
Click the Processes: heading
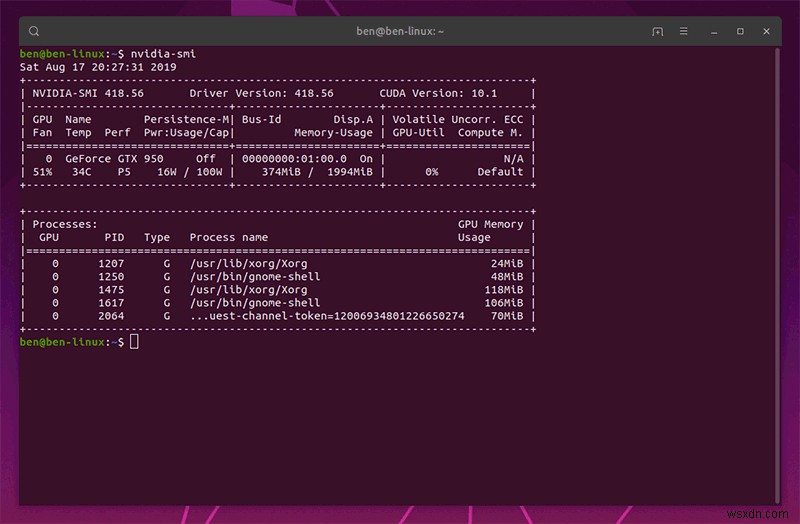point(65,224)
